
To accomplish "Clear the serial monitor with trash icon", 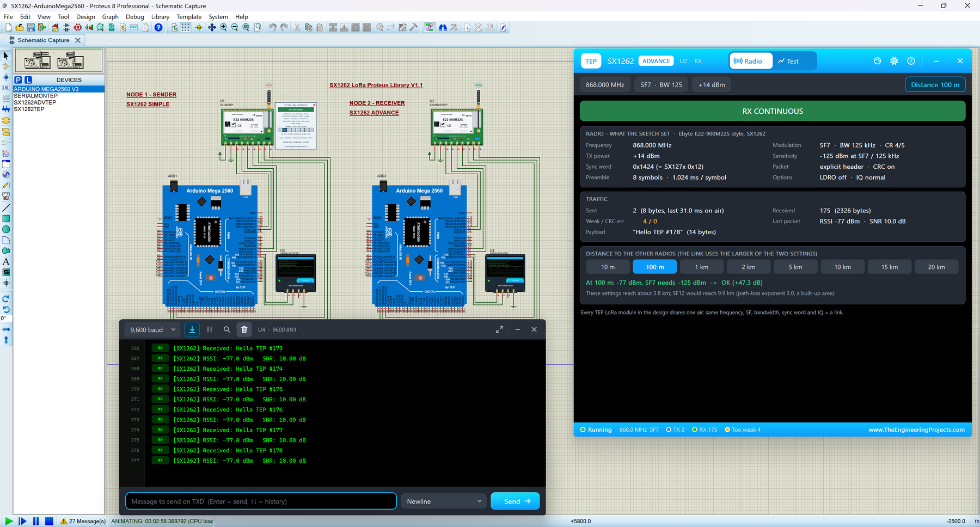I will [244, 329].
